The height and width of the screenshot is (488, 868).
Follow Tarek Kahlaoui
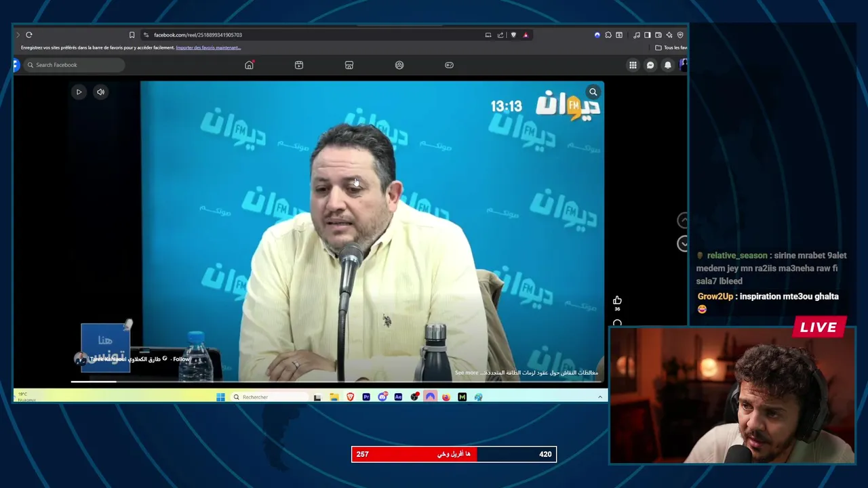(x=181, y=359)
